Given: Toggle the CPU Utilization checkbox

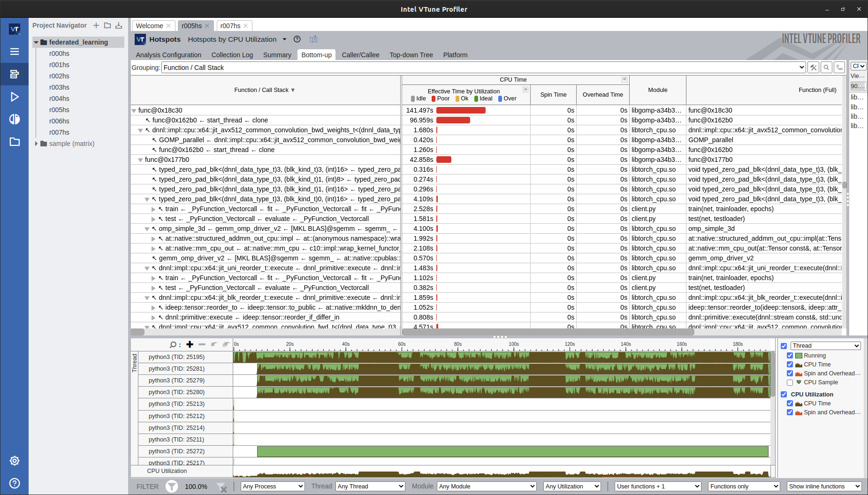Looking at the screenshot, I should coord(784,395).
